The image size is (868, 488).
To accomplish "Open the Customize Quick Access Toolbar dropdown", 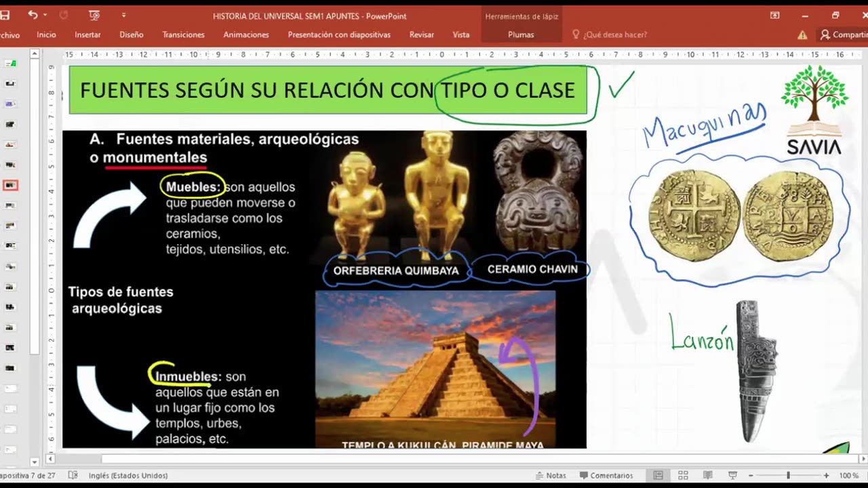I will tap(123, 15).
